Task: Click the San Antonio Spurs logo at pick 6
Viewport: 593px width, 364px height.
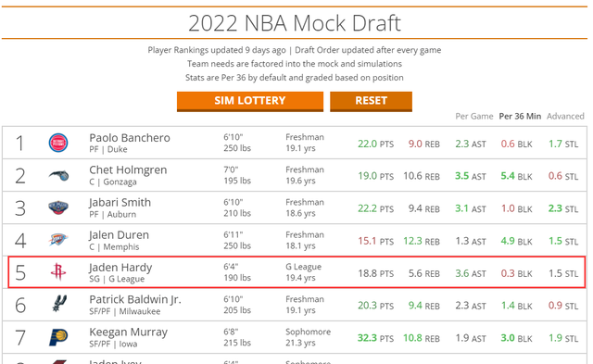Action: click(59, 304)
